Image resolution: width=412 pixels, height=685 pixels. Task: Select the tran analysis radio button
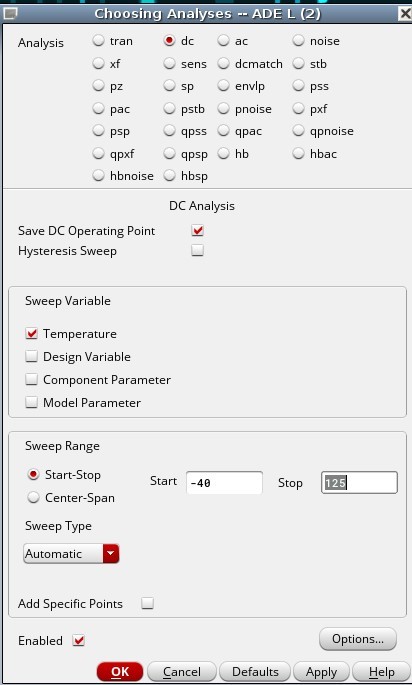click(98, 41)
